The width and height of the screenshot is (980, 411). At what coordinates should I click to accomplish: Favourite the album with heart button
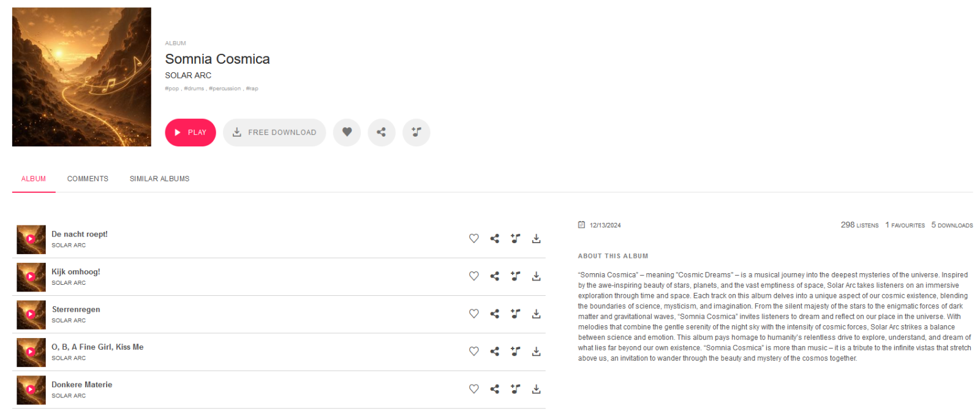click(x=347, y=132)
